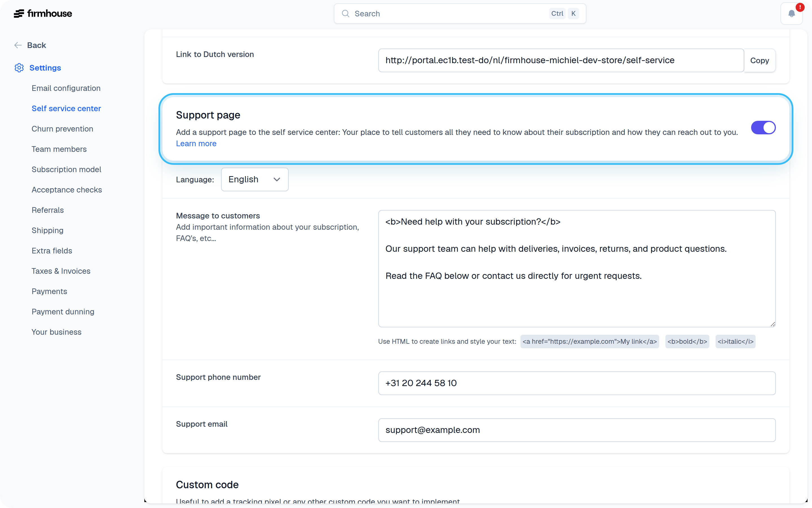Click the Support phone number field
Screen dimensions: 812x508
tap(577, 383)
